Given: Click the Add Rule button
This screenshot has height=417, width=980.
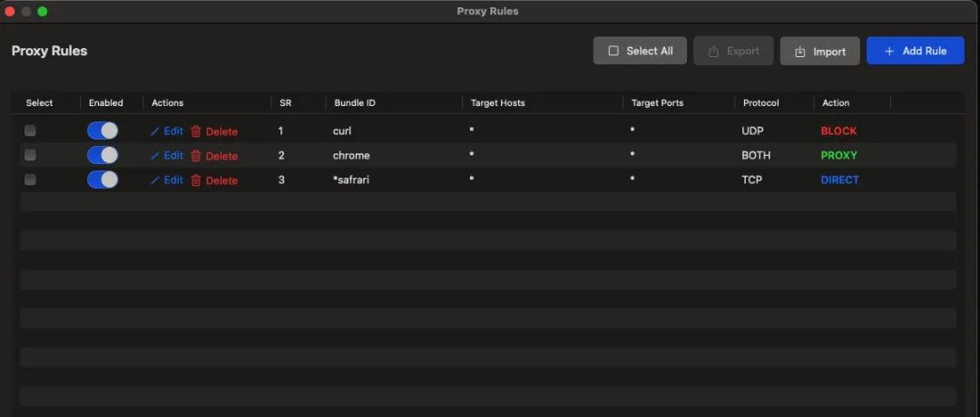Looking at the screenshot, I should (915, 51).
